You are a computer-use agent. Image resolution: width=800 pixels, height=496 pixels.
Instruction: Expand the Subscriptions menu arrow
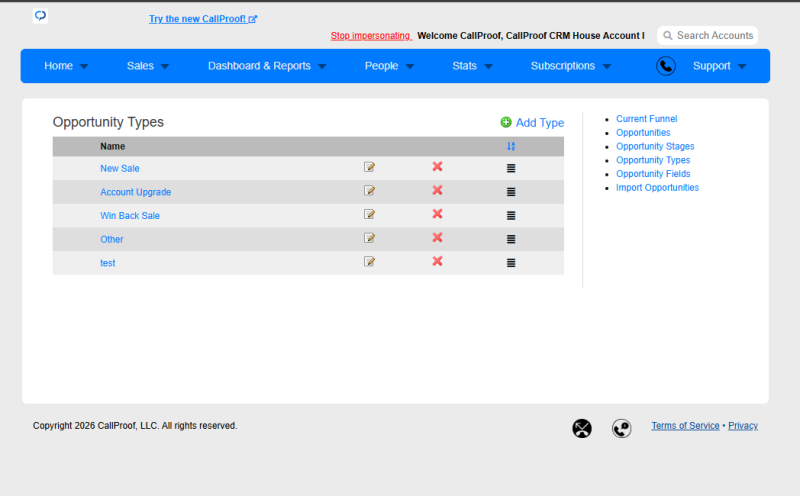(607, 66)
